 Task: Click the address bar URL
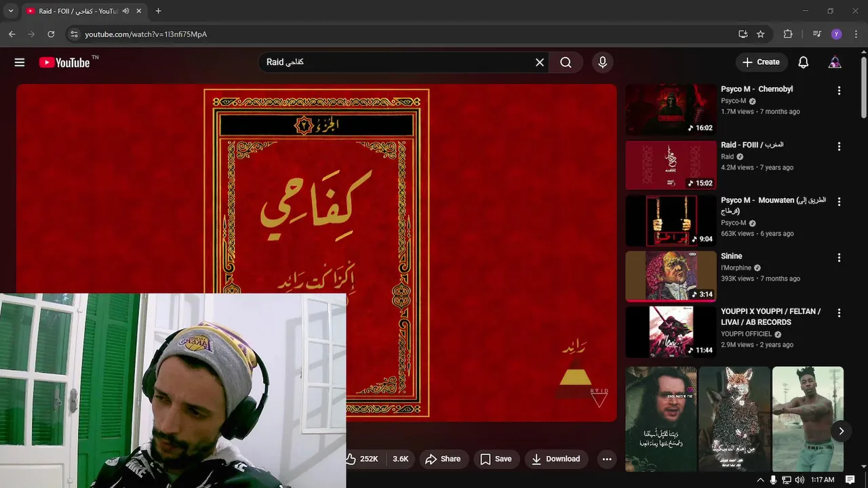(146, 34)
